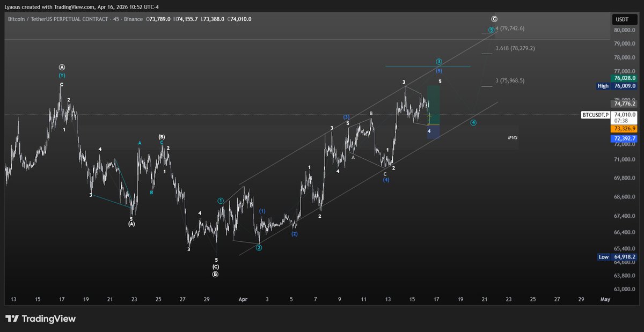
Task: Click the circled 2 cyan wave marker
Action: coord(259,248)
